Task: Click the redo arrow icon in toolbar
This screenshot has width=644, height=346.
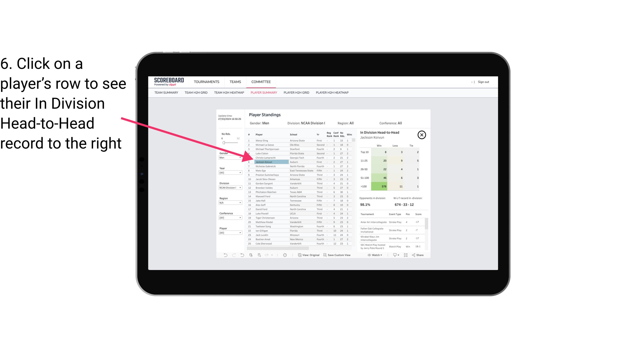Action: pos(234,256)
